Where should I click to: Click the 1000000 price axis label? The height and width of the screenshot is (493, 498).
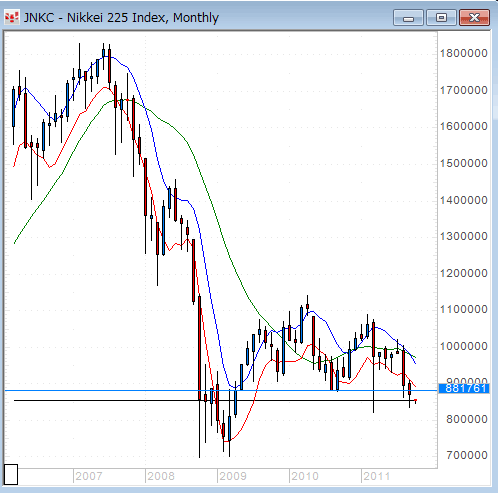[464, 346]
